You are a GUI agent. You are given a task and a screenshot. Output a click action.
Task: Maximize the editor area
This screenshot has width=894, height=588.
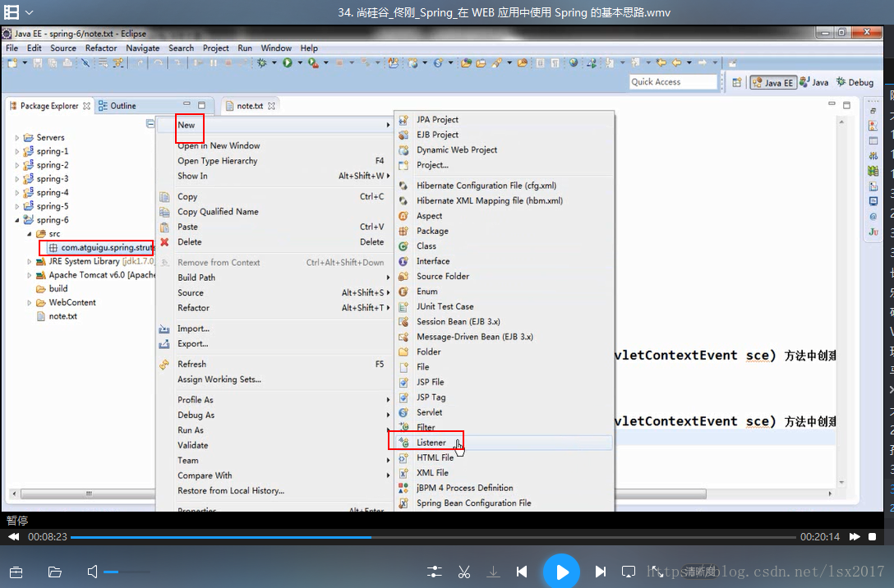846,105
